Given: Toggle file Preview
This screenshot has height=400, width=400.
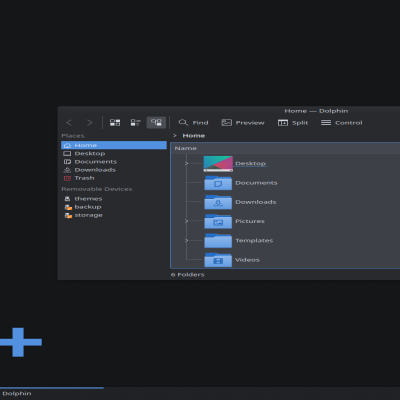Looking at the screenshot, I should [x=243, y=123].
